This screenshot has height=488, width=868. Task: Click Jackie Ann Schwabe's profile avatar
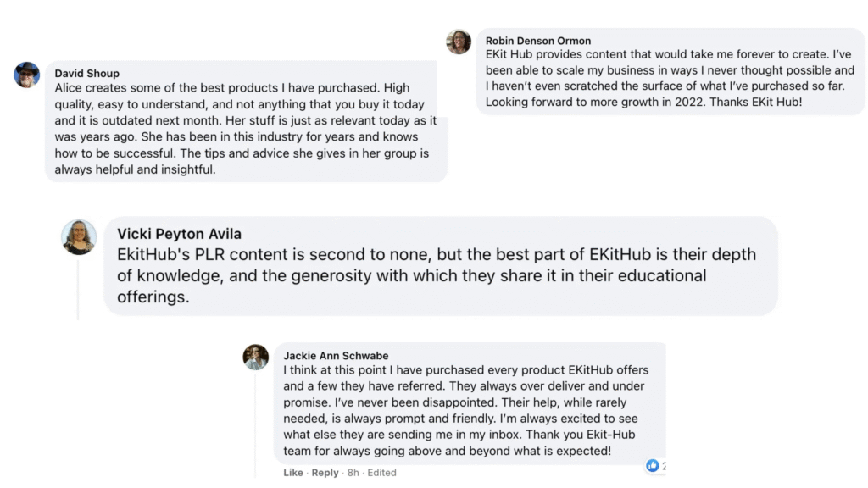256,357
